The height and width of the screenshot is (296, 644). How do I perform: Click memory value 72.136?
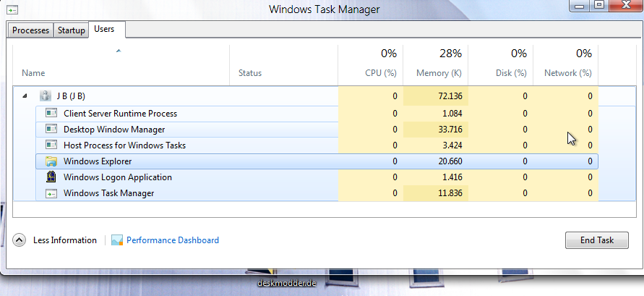(450, 96)
